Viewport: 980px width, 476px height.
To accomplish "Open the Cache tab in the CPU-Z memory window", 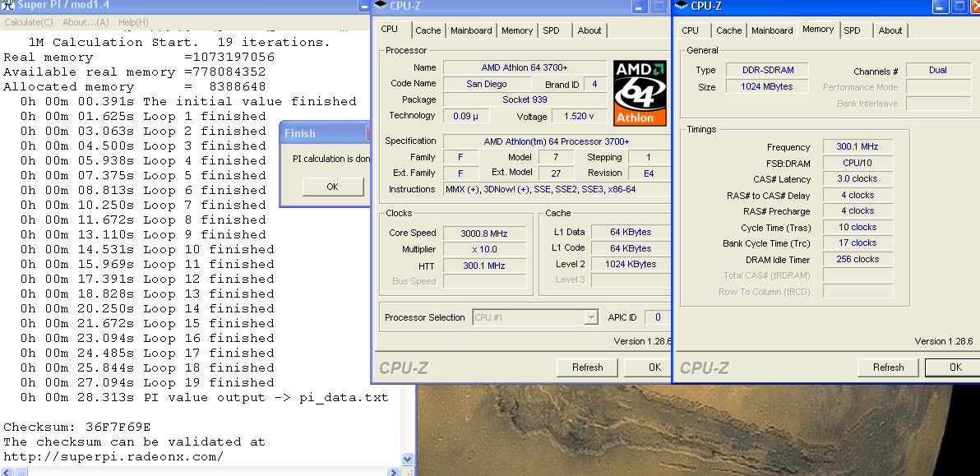I will tap(729, 30).
